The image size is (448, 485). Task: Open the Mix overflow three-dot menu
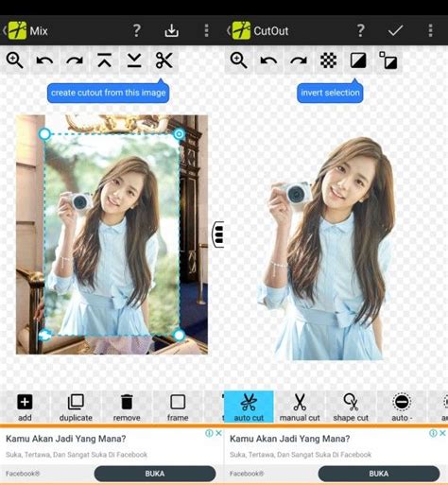tap(206, 30)
